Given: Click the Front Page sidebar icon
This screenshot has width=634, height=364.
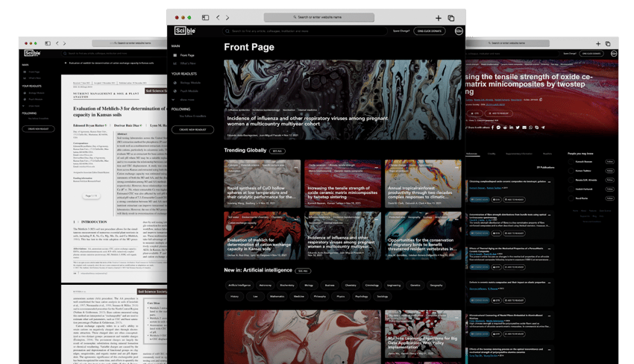Looking at the screenshot, I should (x=175, y=55).
